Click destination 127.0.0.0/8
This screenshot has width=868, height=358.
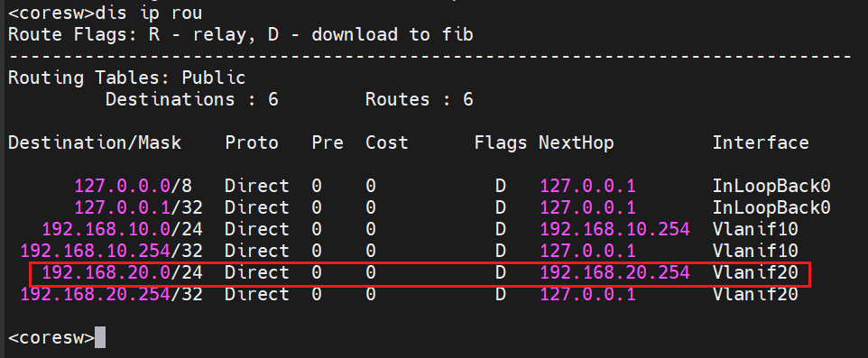click(134, 186)
